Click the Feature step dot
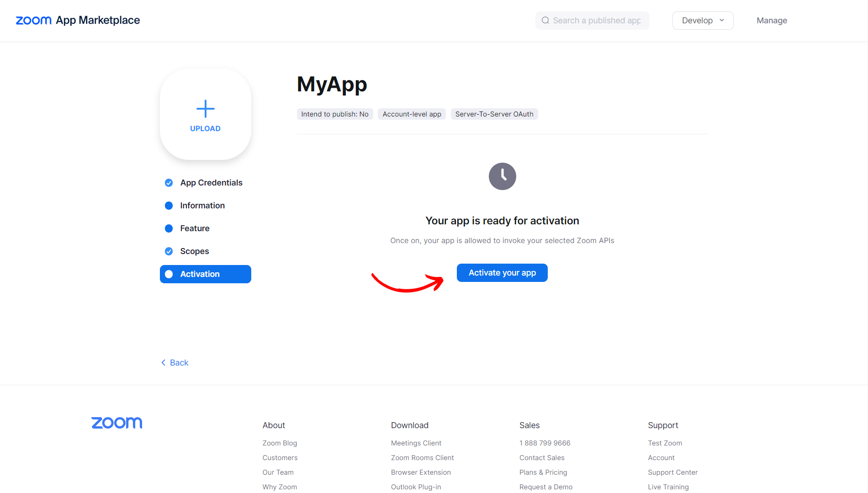 [169, 228]
